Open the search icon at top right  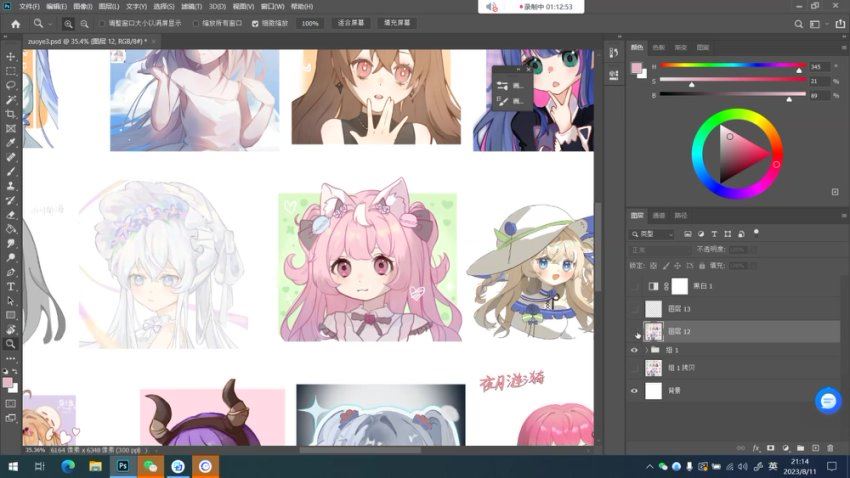pos(799,24)
